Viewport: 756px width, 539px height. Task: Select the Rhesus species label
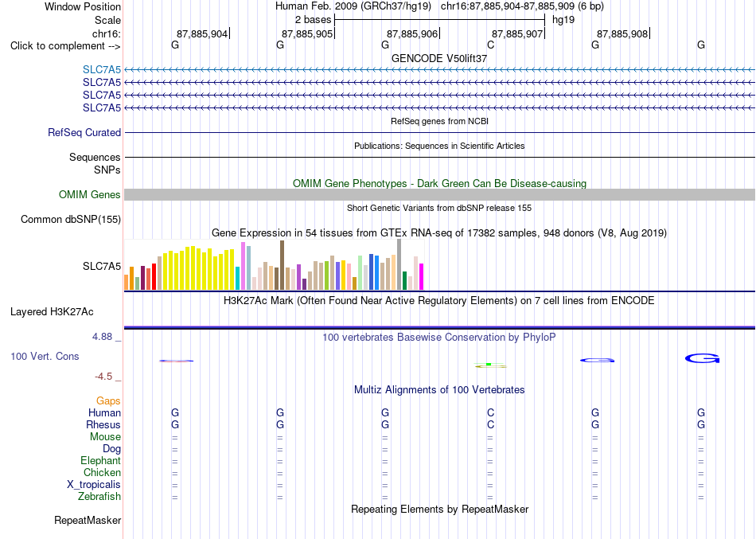(103, 424)
